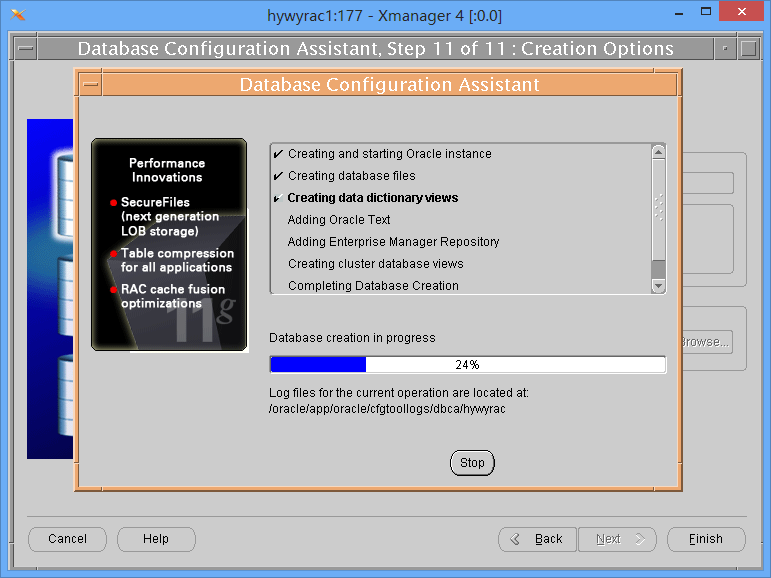Select 'Adding Enterprise Manager Repository' step
The height and width of the screenshot is (578, 771).
(x=393, y=242)
